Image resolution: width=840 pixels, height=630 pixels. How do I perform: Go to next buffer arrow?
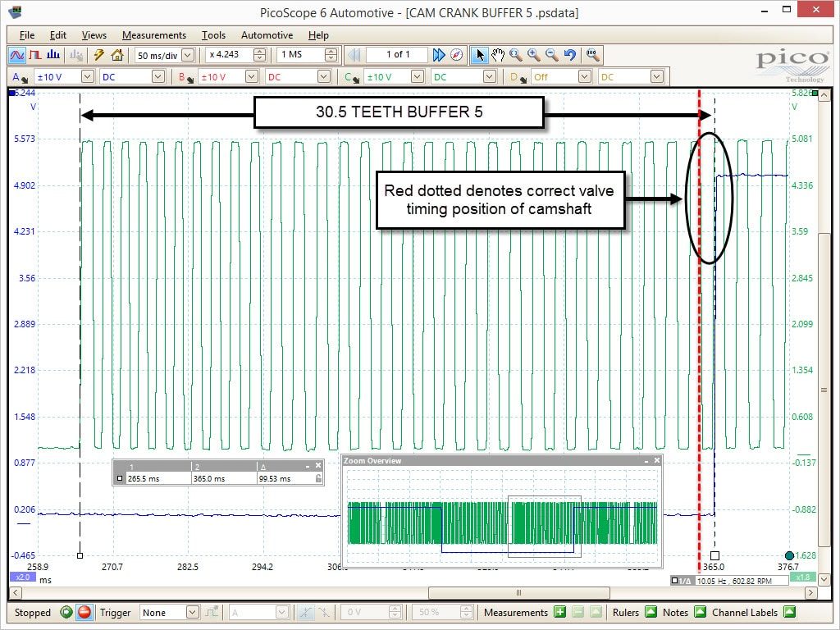tap(439, 55)
